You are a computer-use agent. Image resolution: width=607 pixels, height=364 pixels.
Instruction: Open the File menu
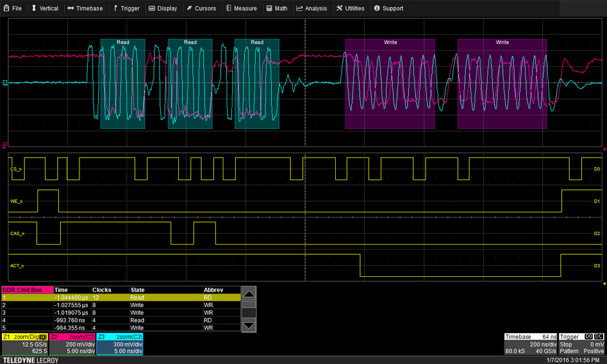pyautogui.click(x=12, y=8)
